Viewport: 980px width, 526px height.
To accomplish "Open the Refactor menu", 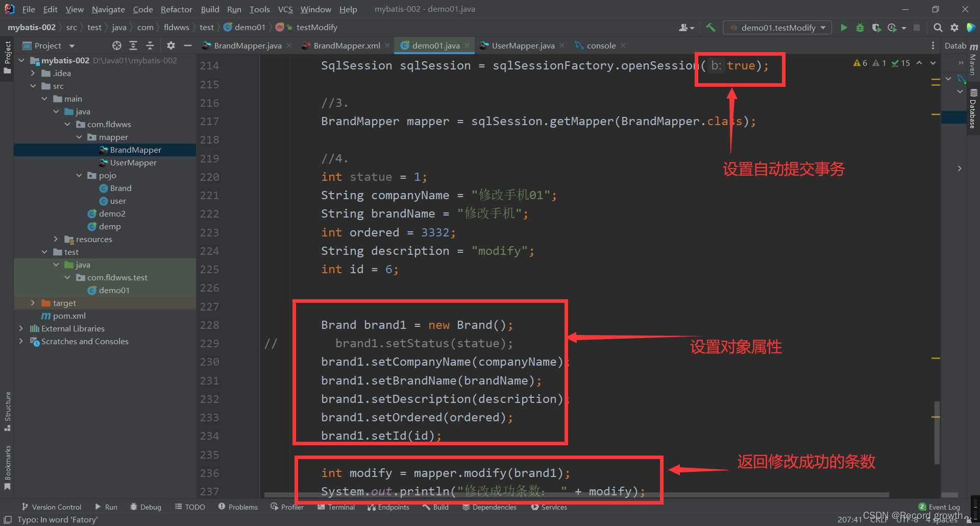I will tap(176, 9).
